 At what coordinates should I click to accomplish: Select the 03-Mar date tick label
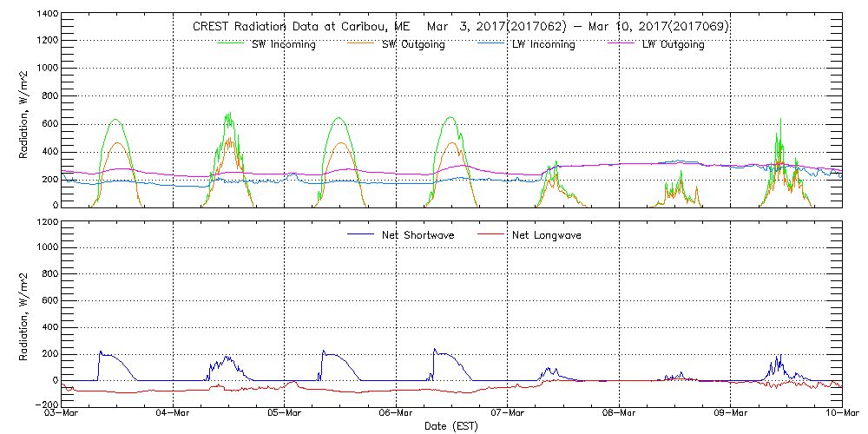62,414
